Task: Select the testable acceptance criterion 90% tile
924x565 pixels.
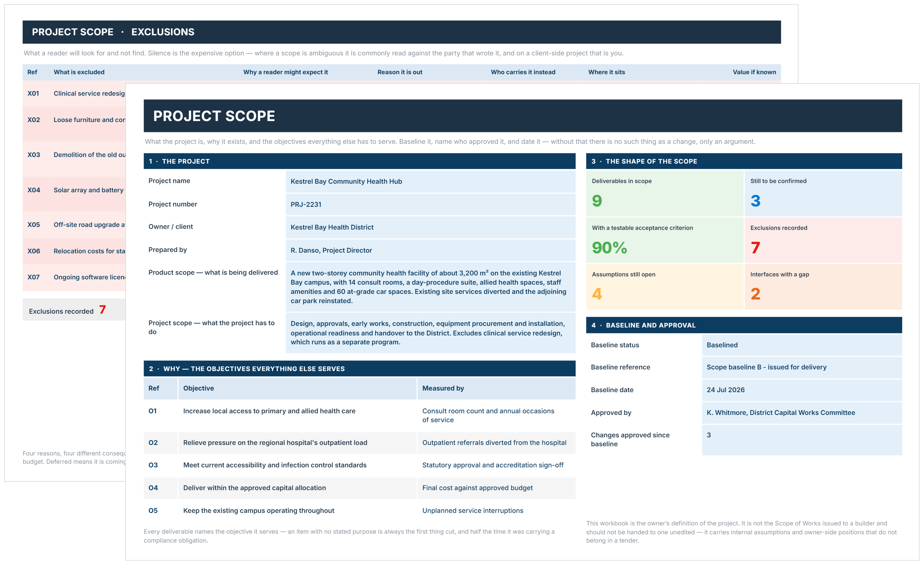Action: pyautogui.click(x=665, y=240)
